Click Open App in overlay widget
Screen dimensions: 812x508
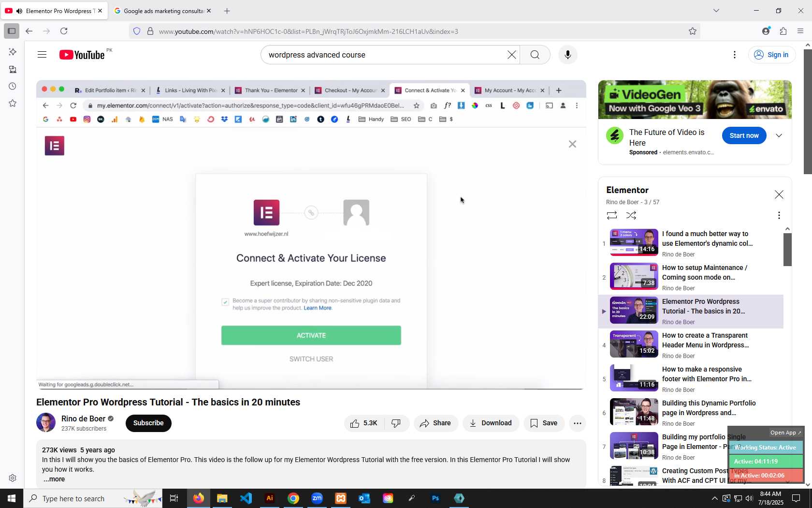[785, 433]
